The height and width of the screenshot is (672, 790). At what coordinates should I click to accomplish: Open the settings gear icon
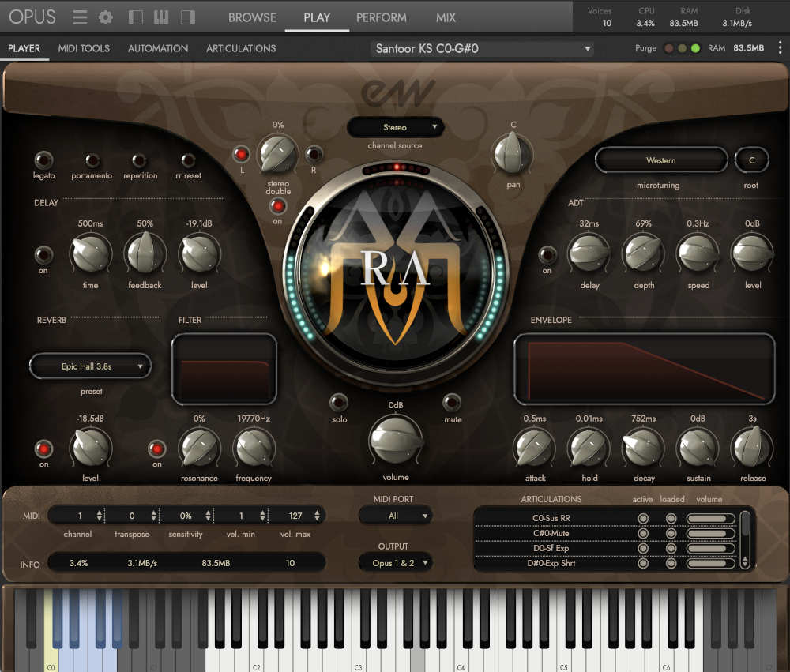106,17
